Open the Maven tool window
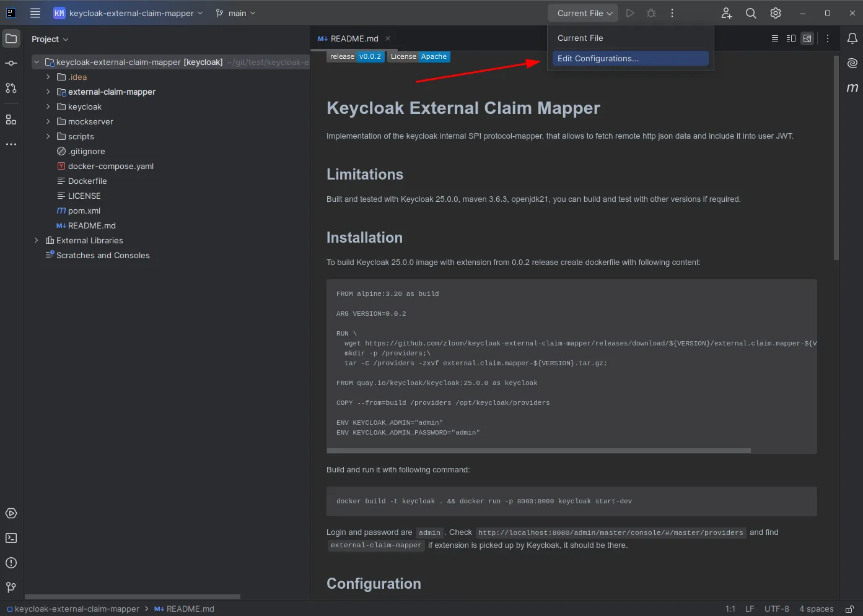Viewport: 863px width, 616px height. [852, 87]
